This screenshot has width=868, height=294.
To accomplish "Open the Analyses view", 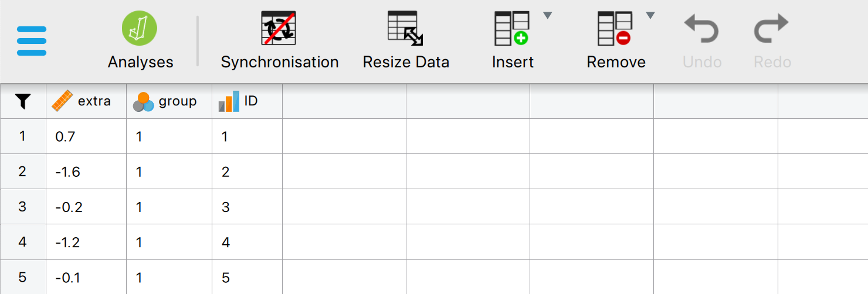I will point(140,29).
